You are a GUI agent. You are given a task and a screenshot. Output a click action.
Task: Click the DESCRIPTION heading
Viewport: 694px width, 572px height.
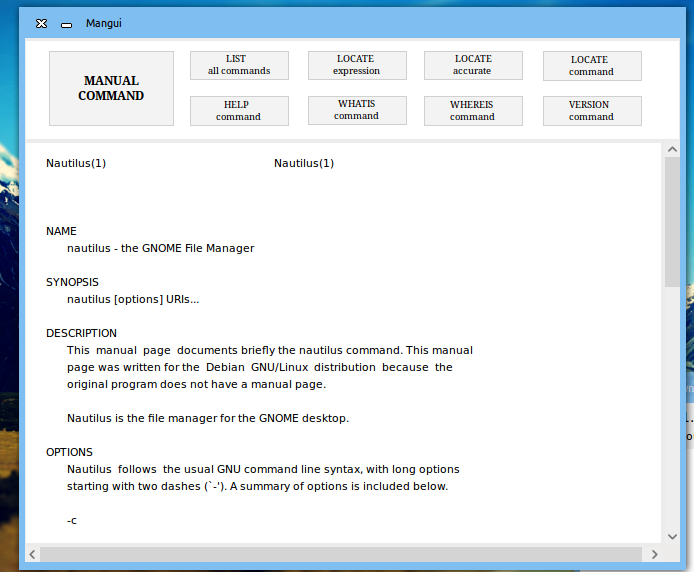[81, 333]
